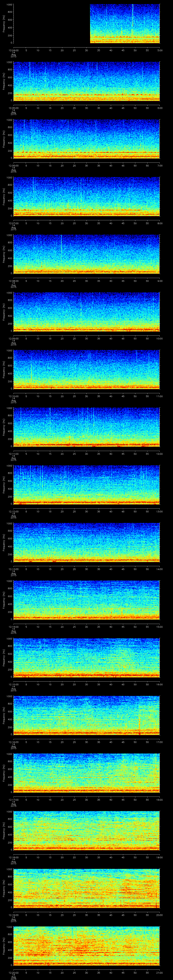Click the '5:00' end-time label

click(160, 50)
